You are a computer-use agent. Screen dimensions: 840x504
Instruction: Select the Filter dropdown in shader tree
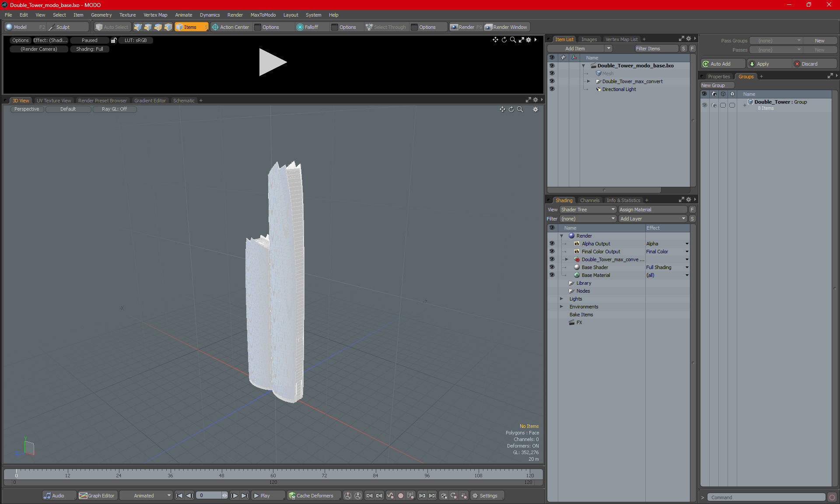[585, 218]
